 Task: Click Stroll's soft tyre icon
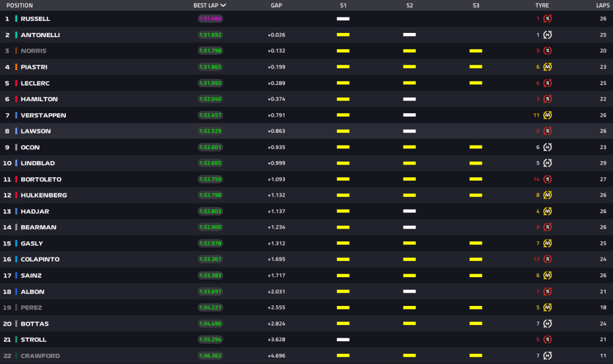point(547,339)
